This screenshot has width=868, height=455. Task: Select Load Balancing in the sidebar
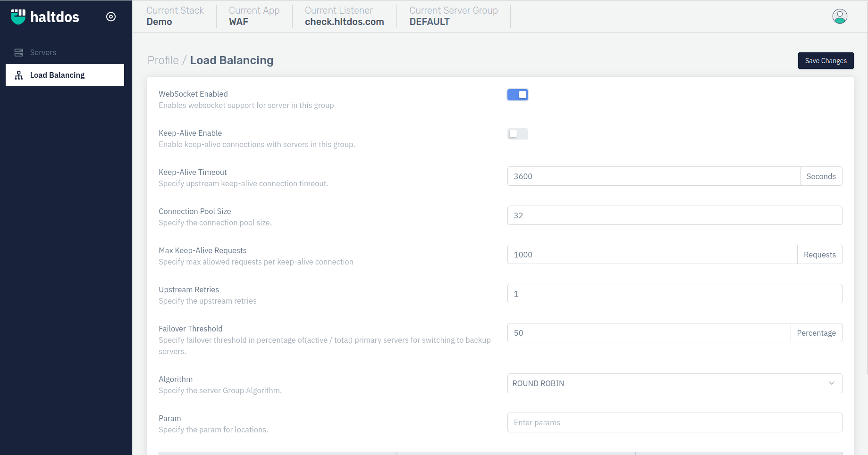[x=65, y=75]
